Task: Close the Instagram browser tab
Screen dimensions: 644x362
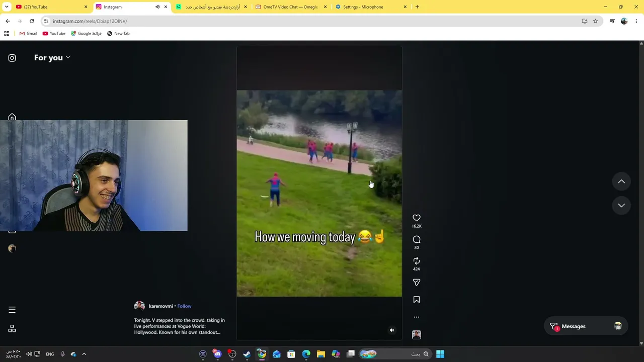Action: coord(166,7)
